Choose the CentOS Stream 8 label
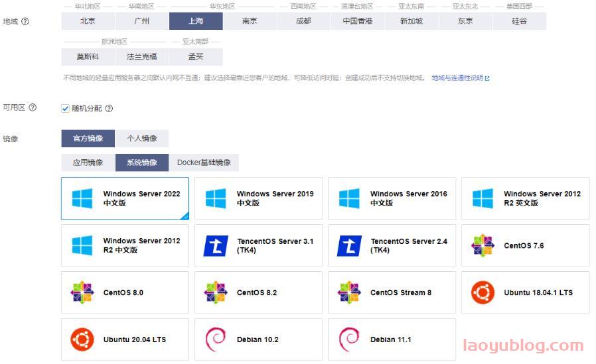 (401, 292)
